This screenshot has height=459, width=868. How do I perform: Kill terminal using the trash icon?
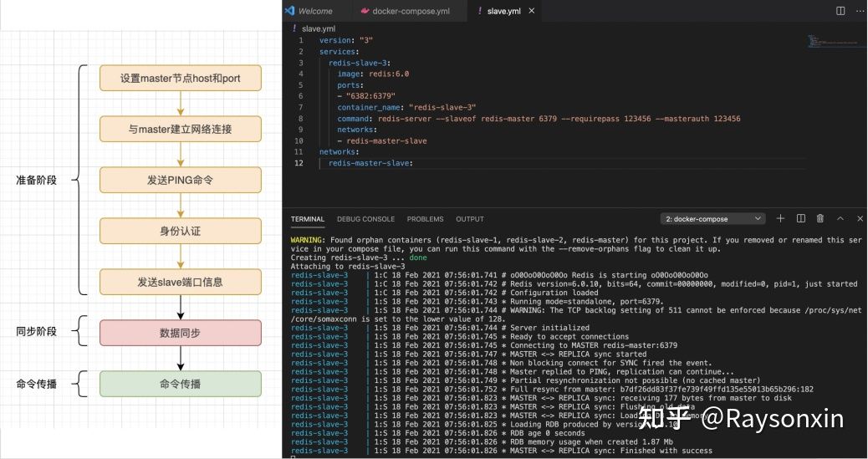[820, 219]
